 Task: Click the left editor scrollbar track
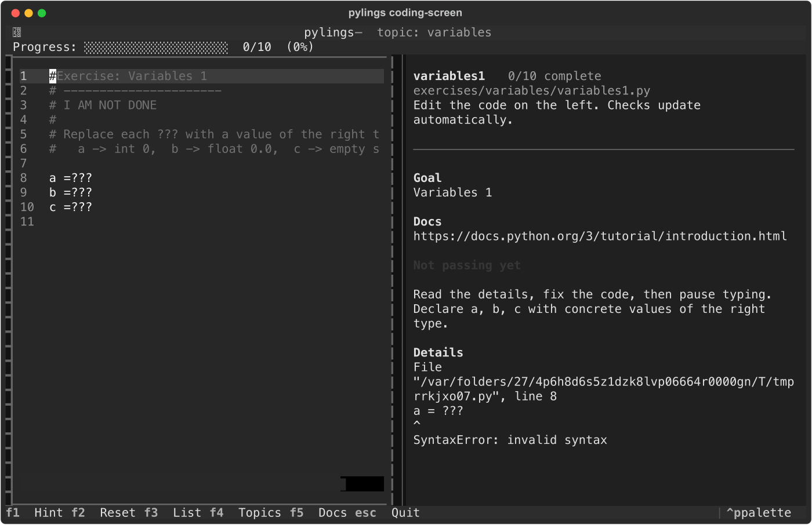pos(9,281)
